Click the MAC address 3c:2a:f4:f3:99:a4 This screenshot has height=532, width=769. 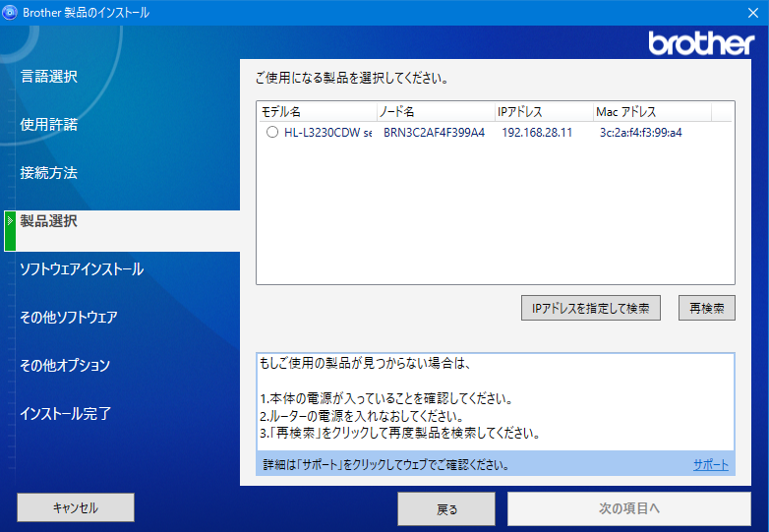(x=640, y=133)
